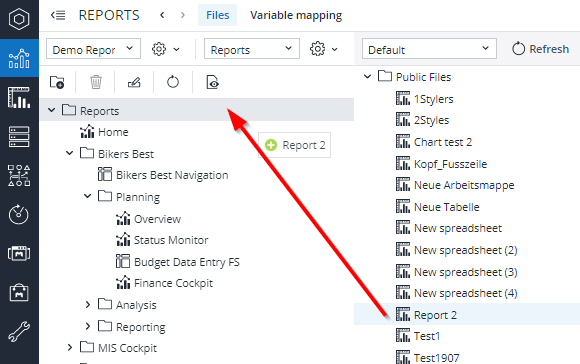Select the Kopf_Fusszeile file
This screenshot has width=580, height=364.
click(450, 164)
